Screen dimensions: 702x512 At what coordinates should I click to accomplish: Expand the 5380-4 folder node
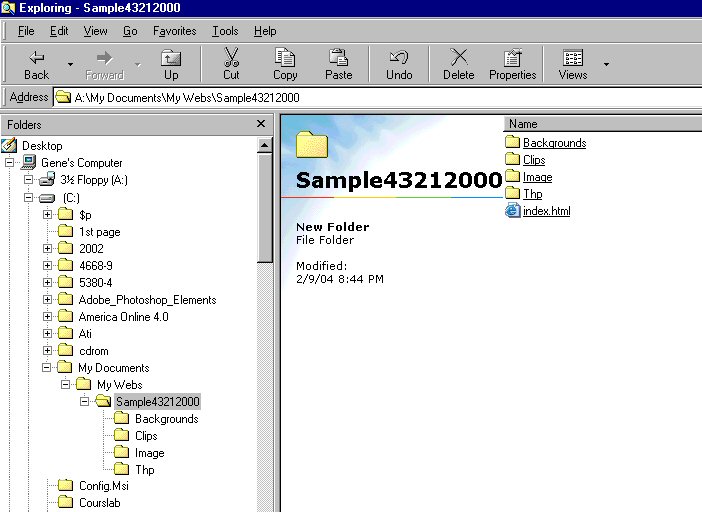point(47,282)
